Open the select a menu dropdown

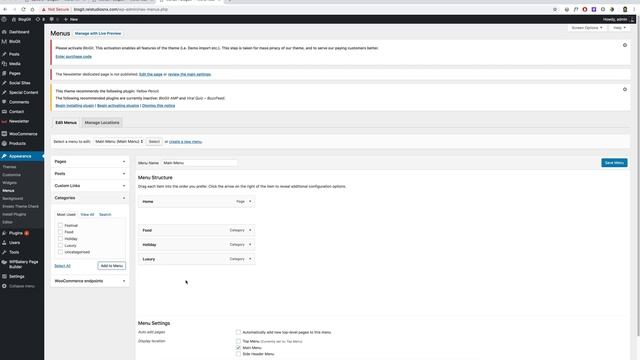(119, 142)
